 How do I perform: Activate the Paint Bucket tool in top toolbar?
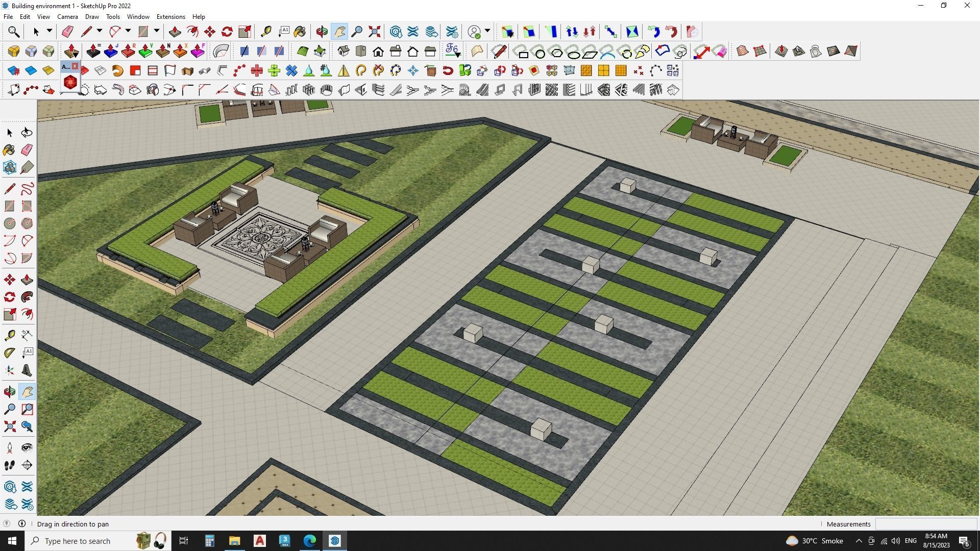click(300, 32)
